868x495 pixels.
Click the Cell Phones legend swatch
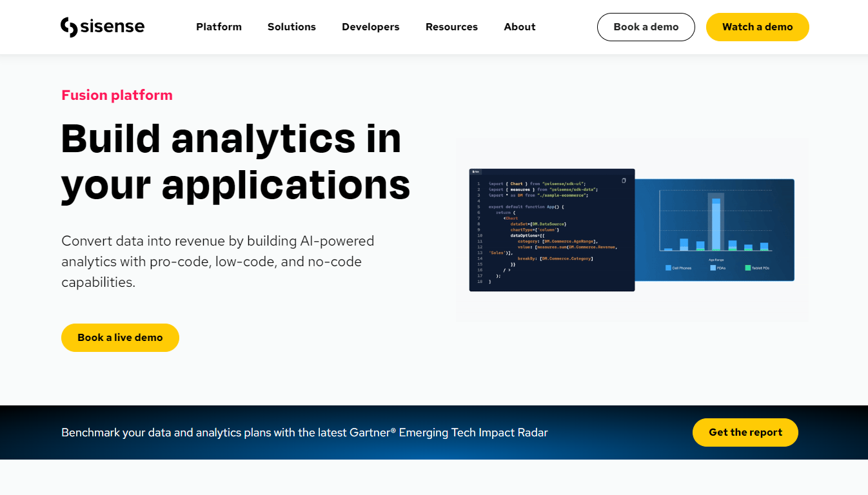click(668, 267)
